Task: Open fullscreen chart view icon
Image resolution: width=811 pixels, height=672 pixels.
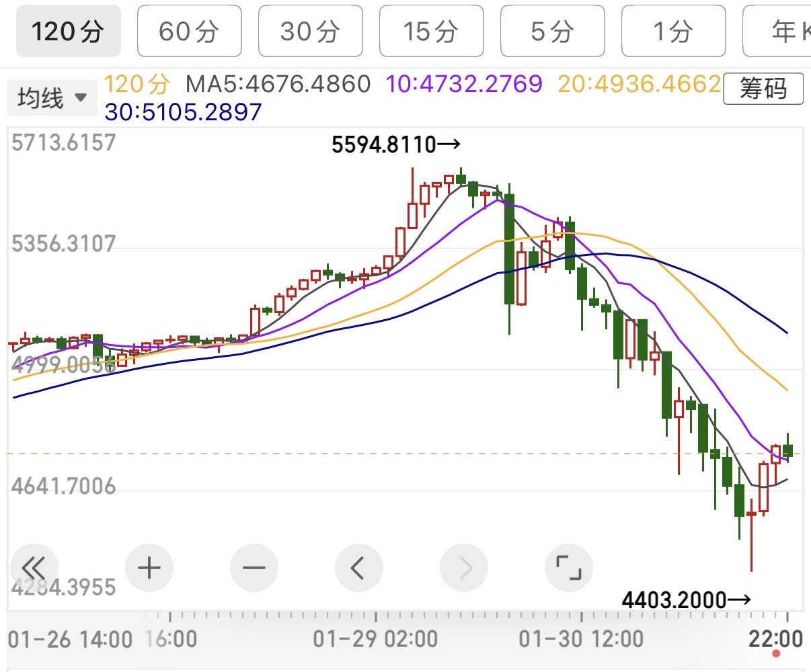Action: (569, 569)
